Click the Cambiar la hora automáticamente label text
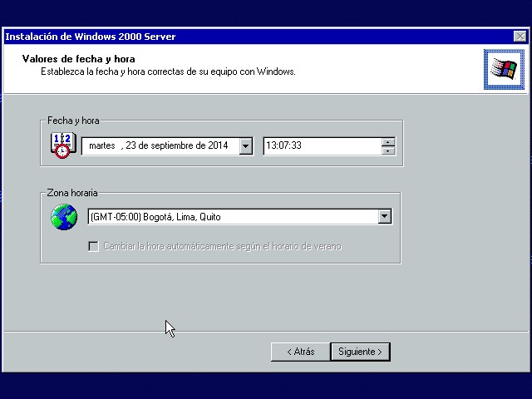The width and height of the screenshot is (532, 399). pos(222,246)
